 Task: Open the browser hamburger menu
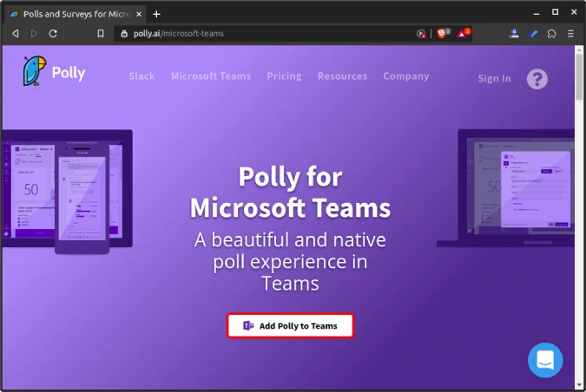(570, 34)
